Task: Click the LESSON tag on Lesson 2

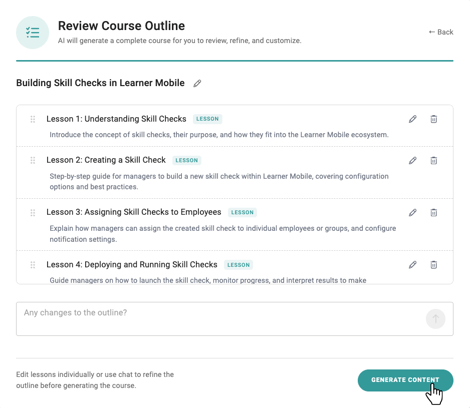Action: click(187, 160)
